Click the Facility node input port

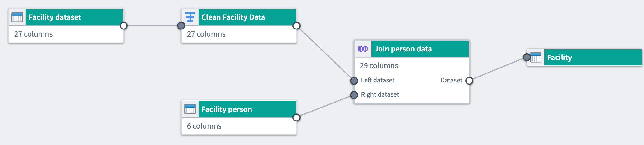527,57
